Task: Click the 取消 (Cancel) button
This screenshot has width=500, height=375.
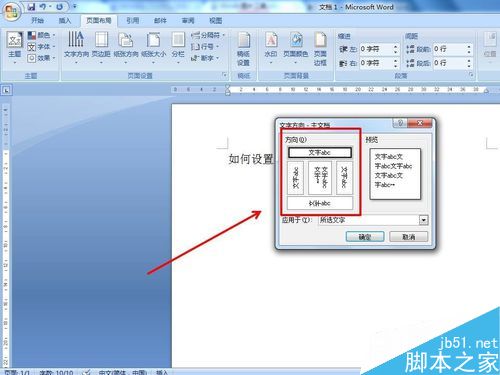Action: click(x=409, y=237)
